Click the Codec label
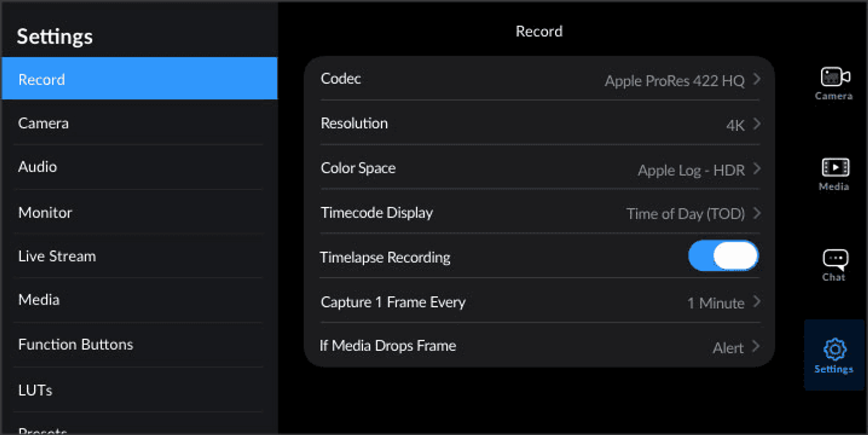The width and height of the screenshot is (868, 435). [x=340, y=79]
